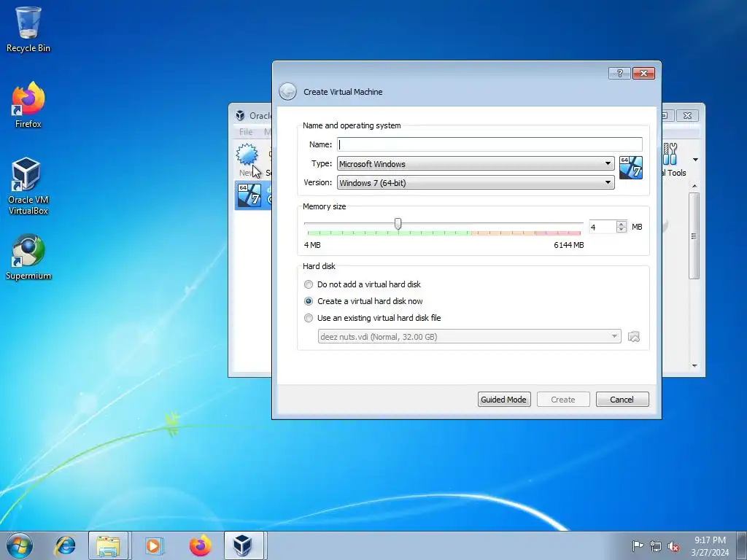Click the back arrow in Create Virtual Machine
Viewport: 747px width, 560px height.
tap(287, 91)
